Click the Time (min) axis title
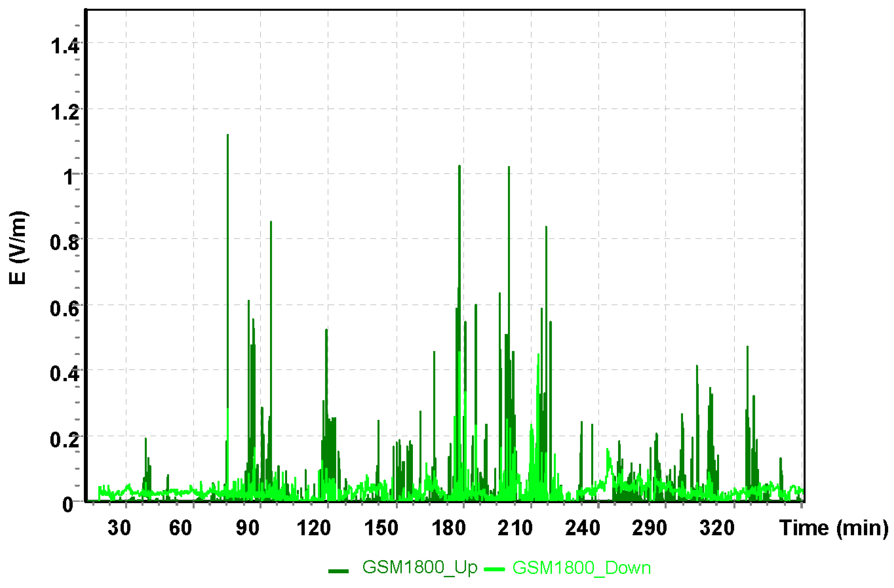894x588 pixels. pos(834,528)
